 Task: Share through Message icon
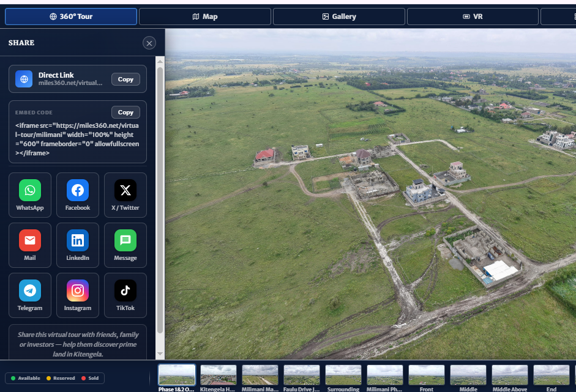[x=125, y=245]
